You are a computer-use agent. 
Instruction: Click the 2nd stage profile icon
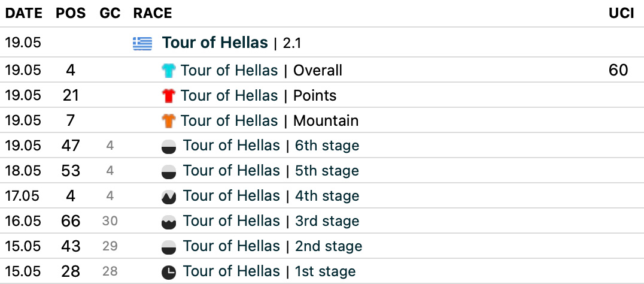[x=169, y=247]
